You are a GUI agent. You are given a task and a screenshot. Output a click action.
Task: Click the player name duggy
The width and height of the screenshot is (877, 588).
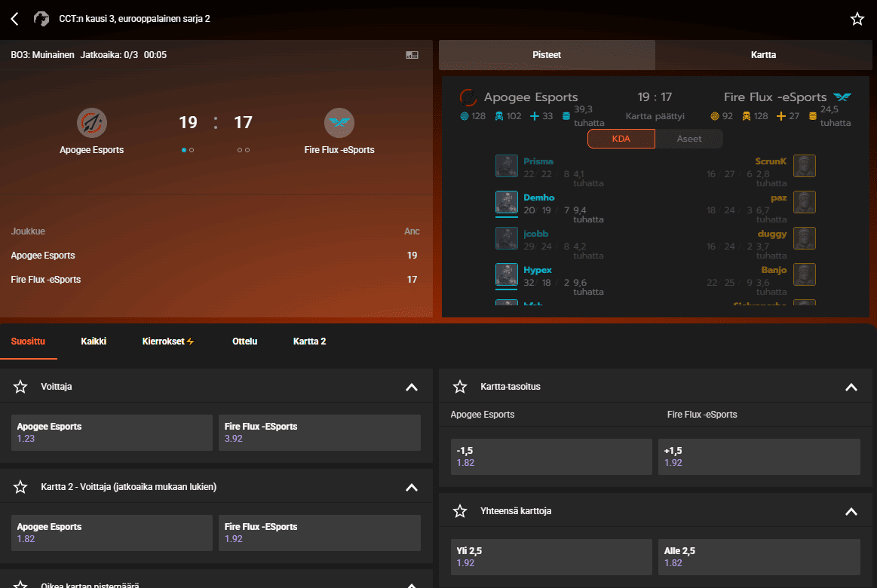pyautogui.click(x=772, y=234)
